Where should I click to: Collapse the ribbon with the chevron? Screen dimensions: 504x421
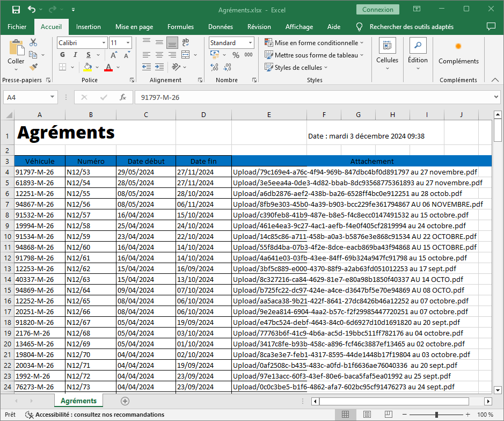click(495, 80)
